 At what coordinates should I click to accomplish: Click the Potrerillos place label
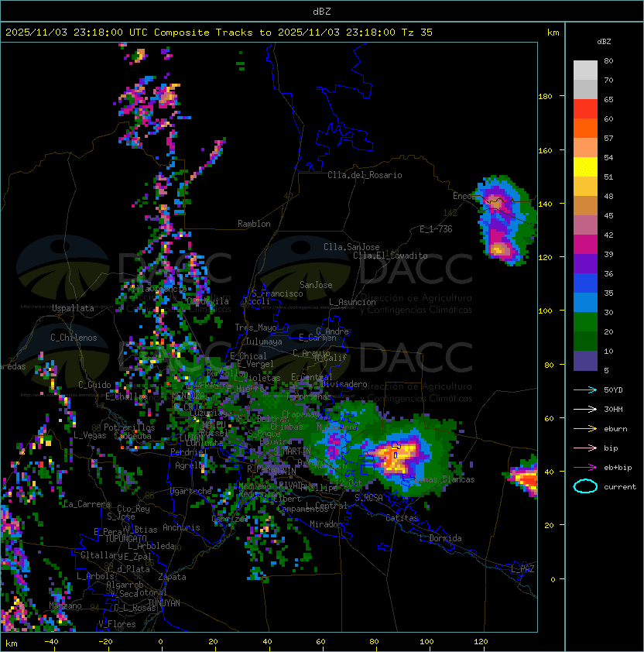[129, 427]
